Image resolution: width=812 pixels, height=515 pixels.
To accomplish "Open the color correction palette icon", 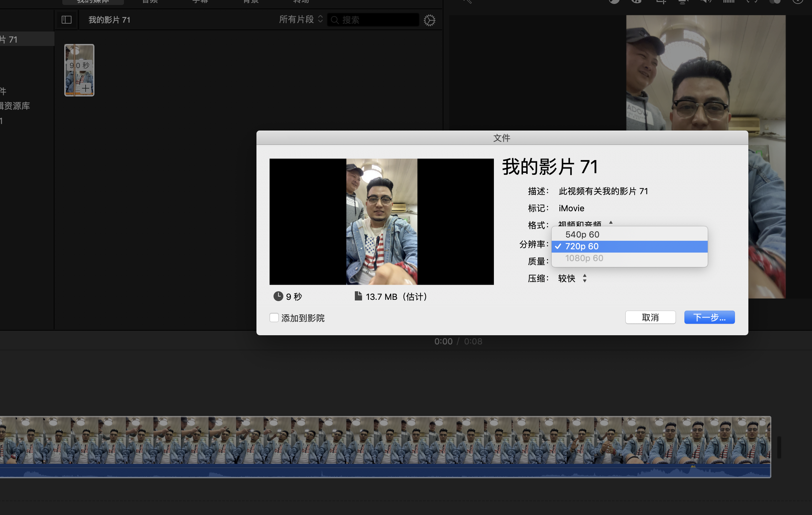I will [636, 2].
